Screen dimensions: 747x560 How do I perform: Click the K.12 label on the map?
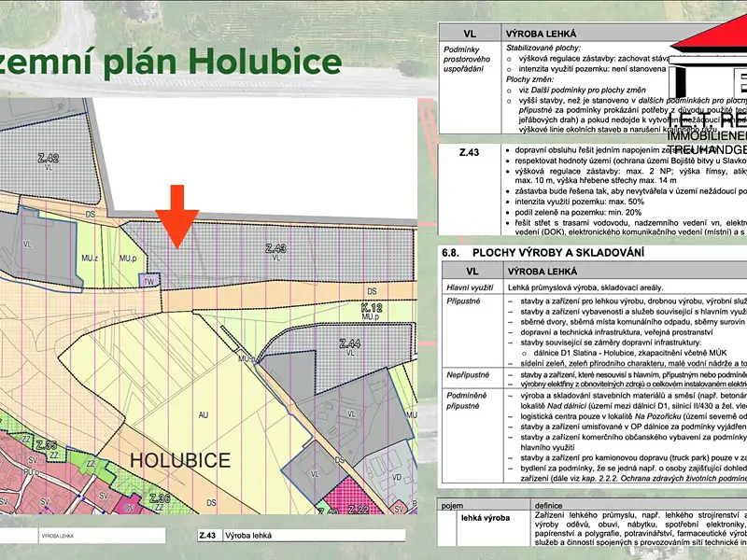(x=372, y=308)
